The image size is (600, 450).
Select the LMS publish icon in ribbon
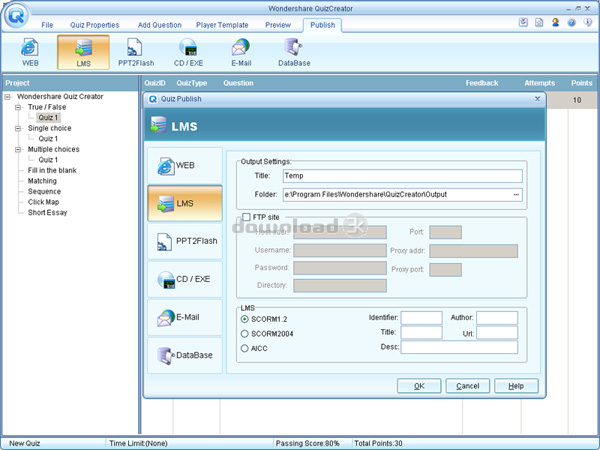[83, 52]
